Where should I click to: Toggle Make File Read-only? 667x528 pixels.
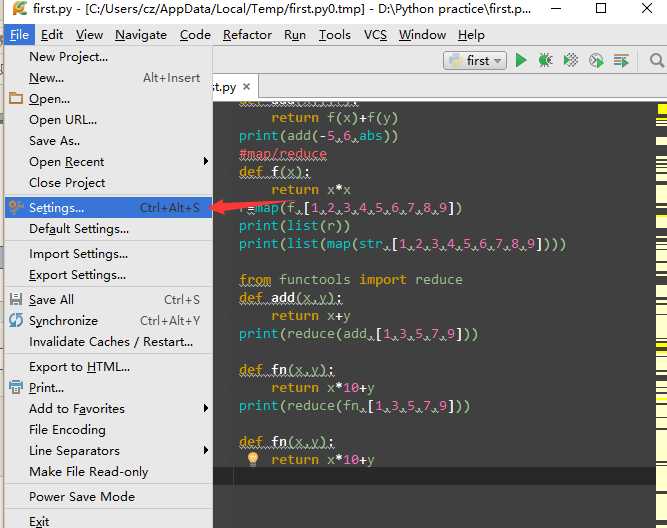pyautogui.click(x=108, y=471)
